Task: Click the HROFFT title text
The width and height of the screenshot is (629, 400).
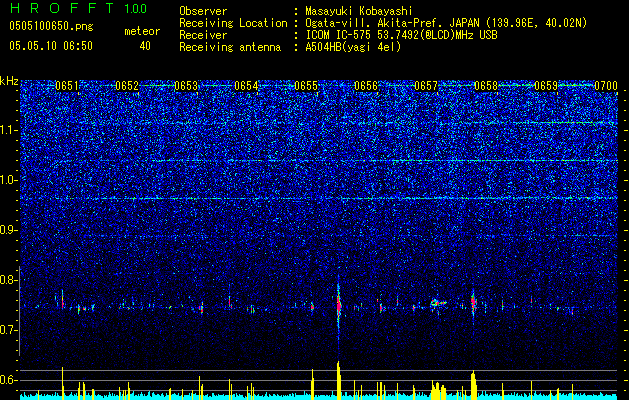Action: pyautogui.click(x=62, y=8)
